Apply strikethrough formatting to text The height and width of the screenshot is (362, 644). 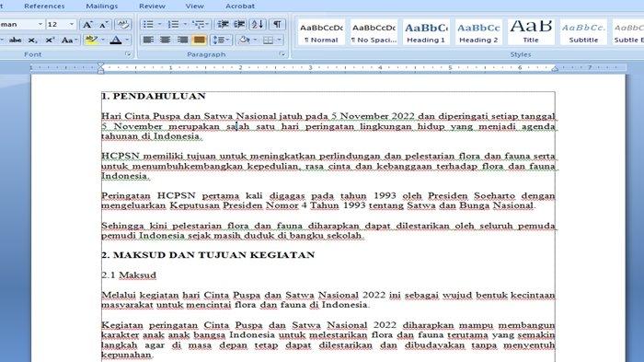[x=16, y=40]
